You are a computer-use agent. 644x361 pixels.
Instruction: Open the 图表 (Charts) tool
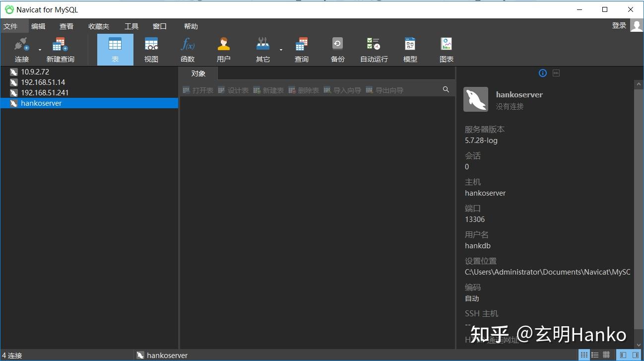(446, 49)
